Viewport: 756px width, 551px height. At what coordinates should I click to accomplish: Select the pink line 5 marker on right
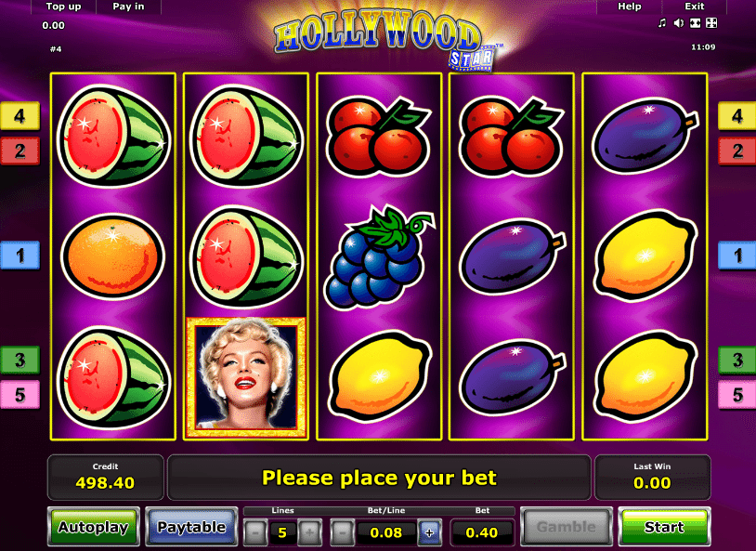(x=737, y=395)
